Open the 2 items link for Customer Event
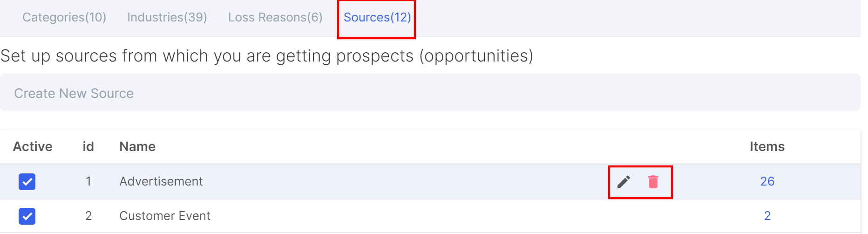Viewport: 868px width, 234px height. tap(767, 216)
